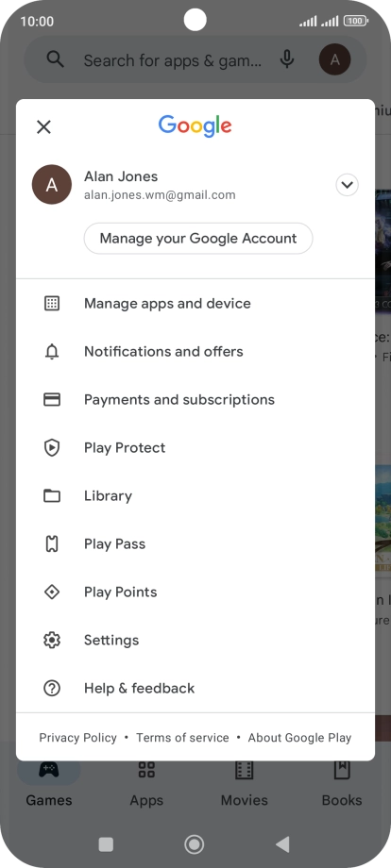Open the Privacy Policy link
The width and height of the screenshot is (391, 868).
pos(78,738)
